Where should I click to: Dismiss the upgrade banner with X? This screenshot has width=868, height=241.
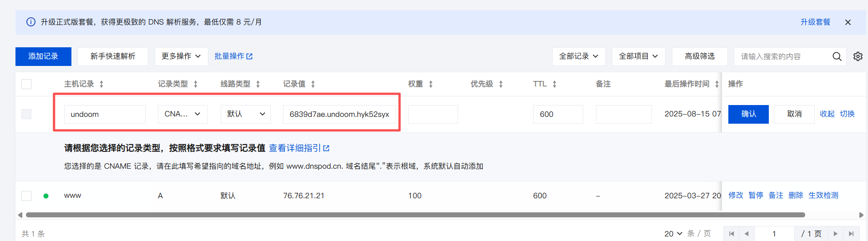coord(848,22)
